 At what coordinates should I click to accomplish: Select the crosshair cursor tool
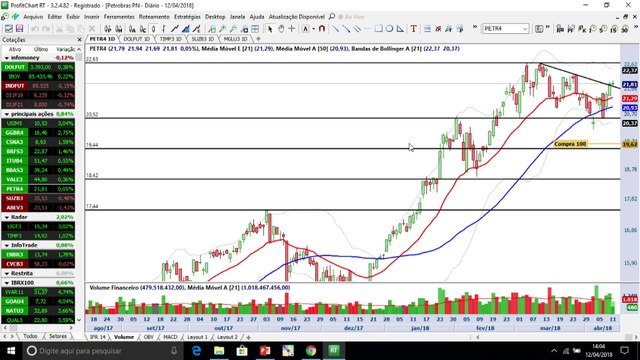point(292,29)
